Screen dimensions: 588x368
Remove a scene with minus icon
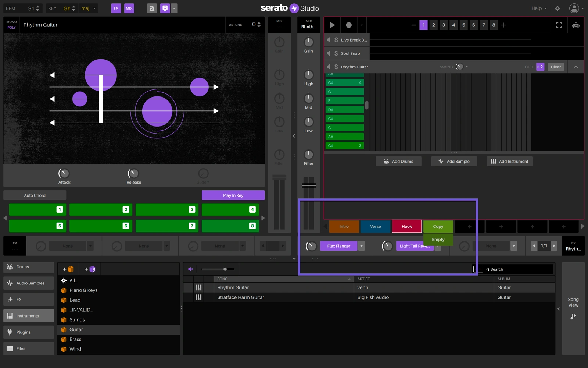tap(413, 25)
